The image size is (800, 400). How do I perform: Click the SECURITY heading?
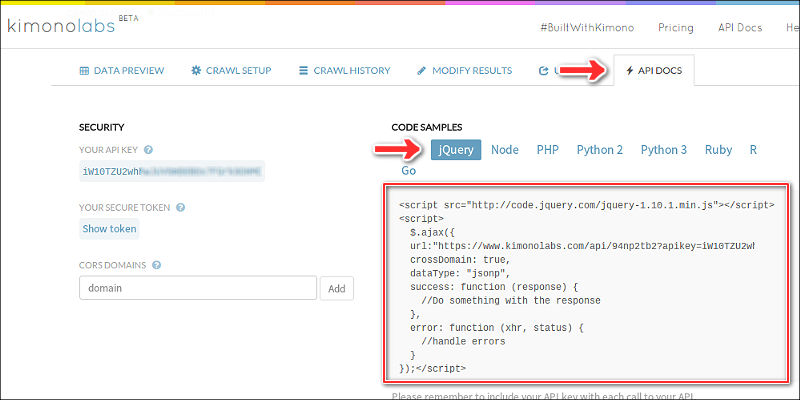[x=102, y=128]
